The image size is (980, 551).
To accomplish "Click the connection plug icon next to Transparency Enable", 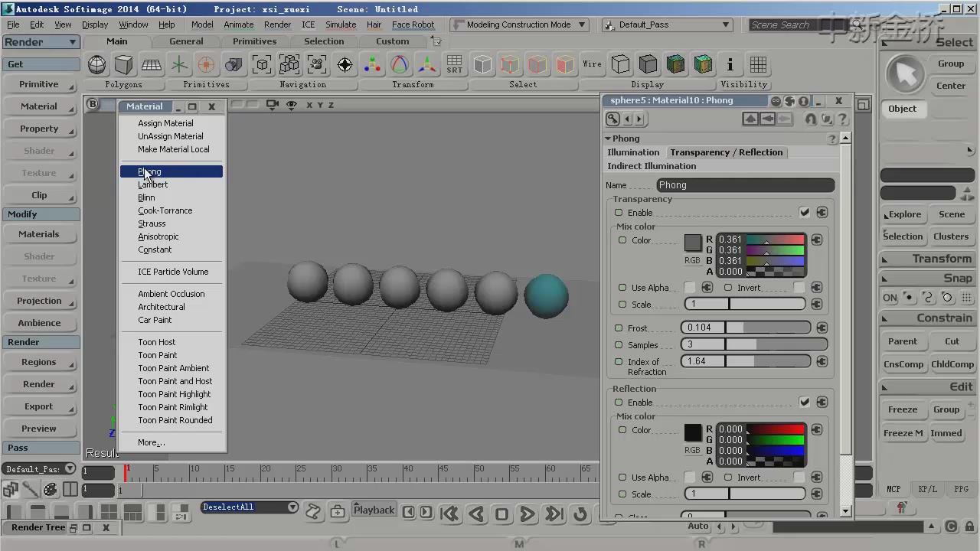I will 822,212.
